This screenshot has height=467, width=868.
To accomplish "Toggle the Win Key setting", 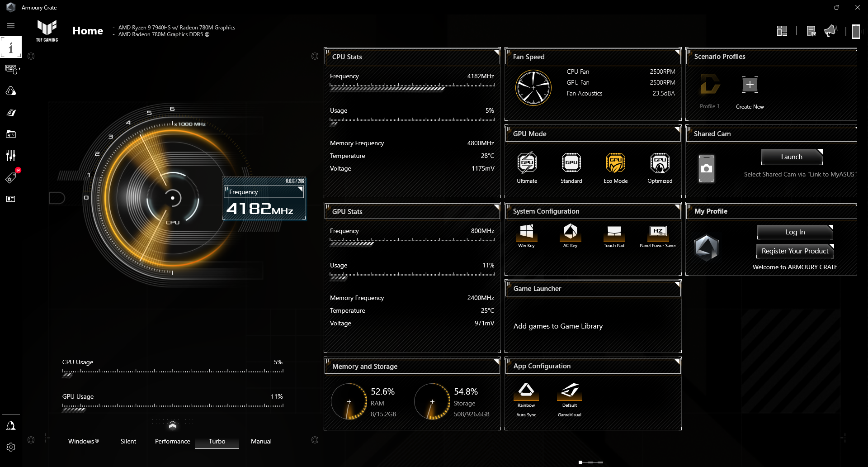I will point(526,236).
